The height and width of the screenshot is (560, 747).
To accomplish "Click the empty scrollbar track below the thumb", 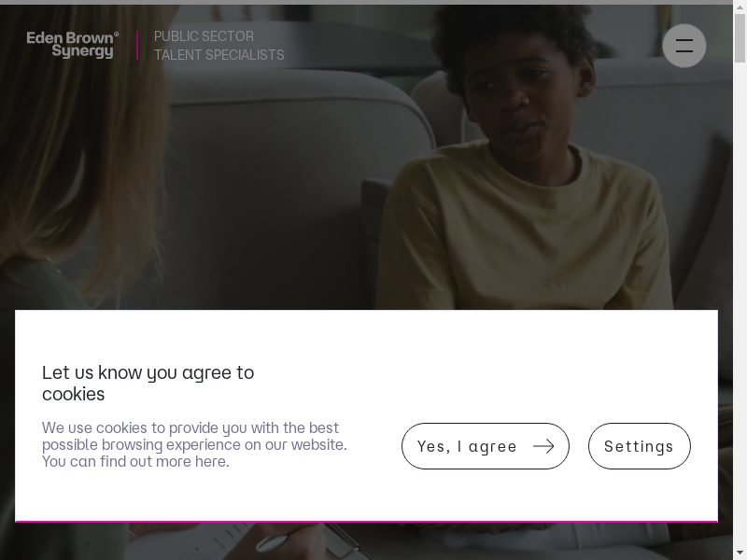I will coord(740,305).
